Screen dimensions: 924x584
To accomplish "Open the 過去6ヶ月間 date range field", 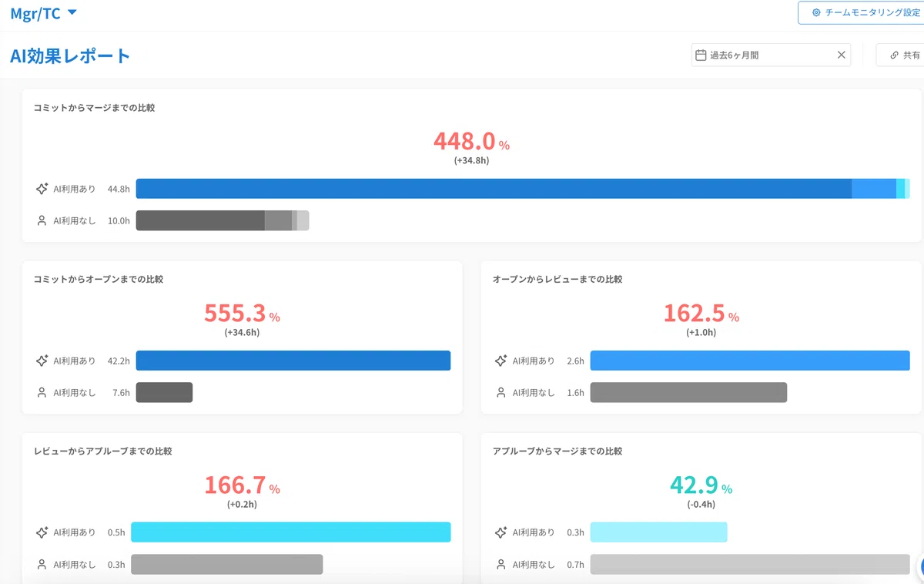I will 771,55.
